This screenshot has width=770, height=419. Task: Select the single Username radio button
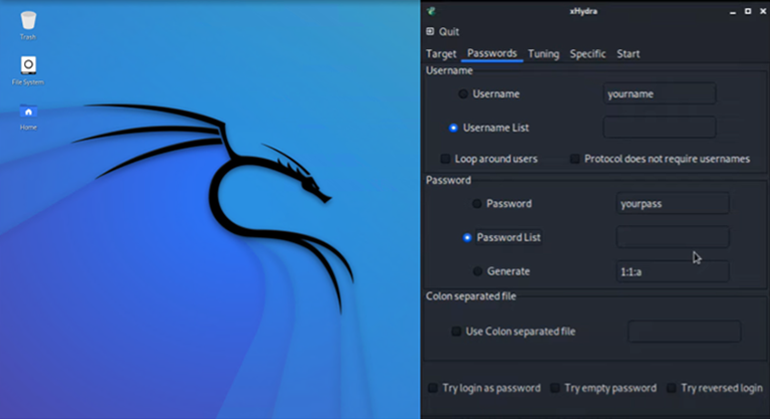click(x=463, y=94)
